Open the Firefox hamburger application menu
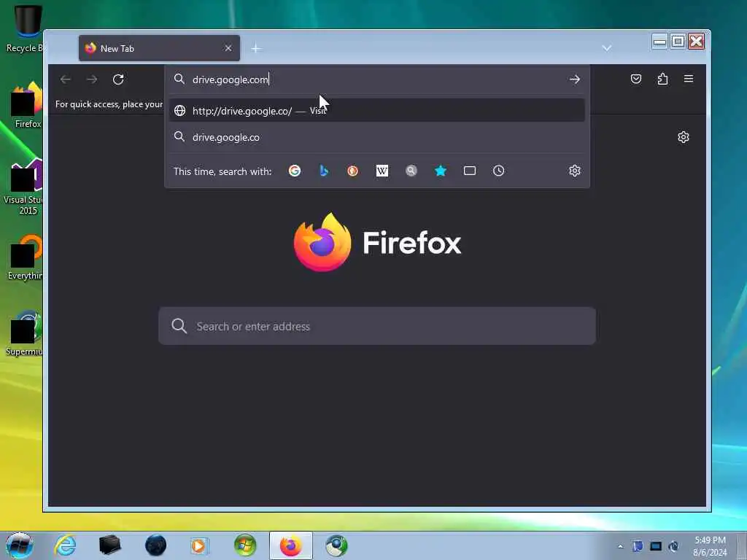 coord(689,79)
